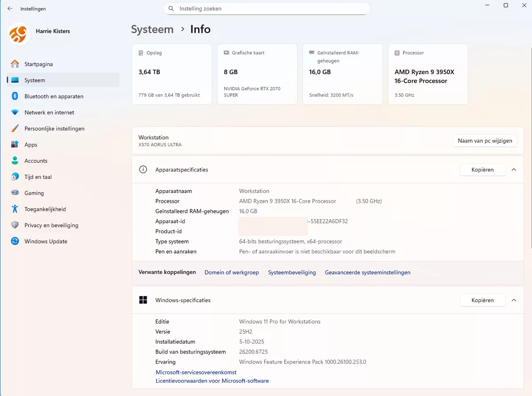Open Geavanceerde systeeminstellingen link
Viewport: 532px width, 396px height.
pos(368,272)
